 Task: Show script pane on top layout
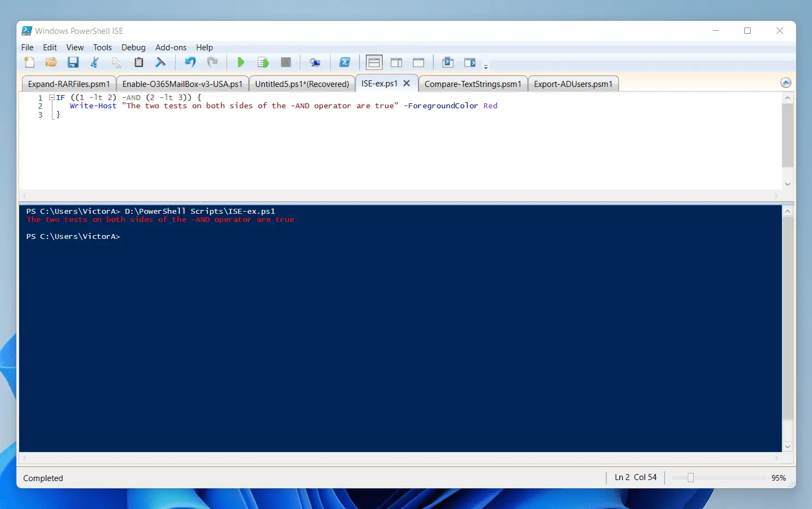pyautogui.click(x=374, y=62)
